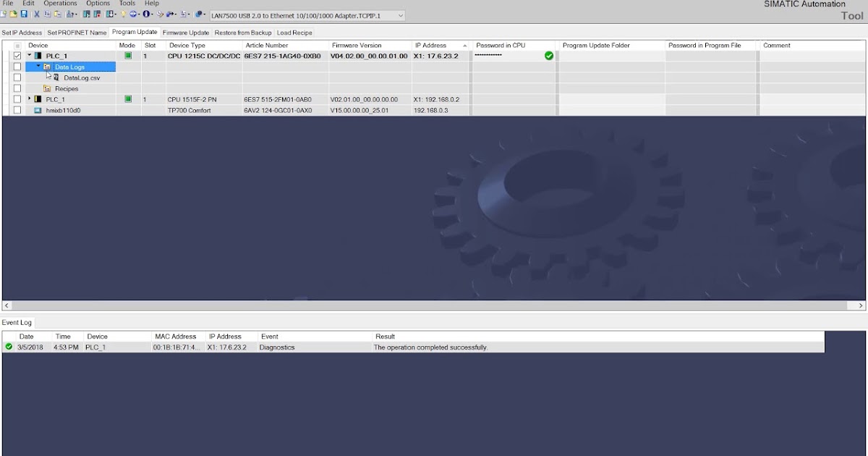Click the Set Time clock toolbar icon
The height and width of the screenshot is (456, 868).
coord(160,14)
